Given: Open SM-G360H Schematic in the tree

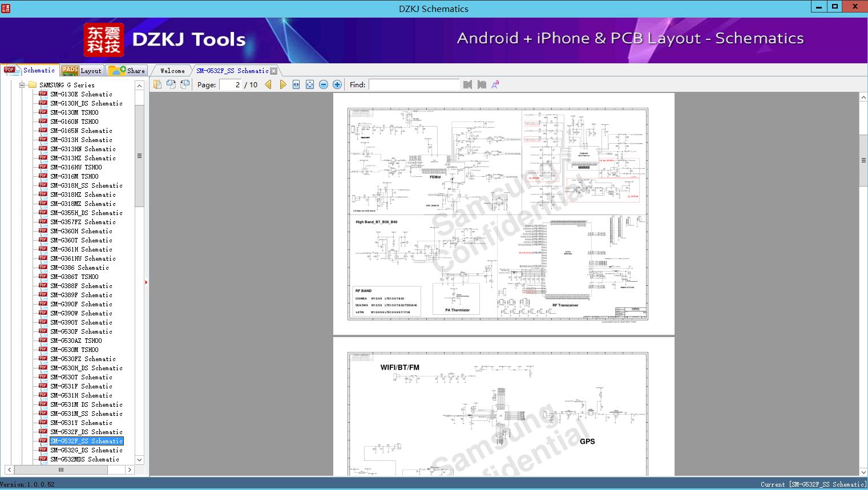Looking at the screenshot, I should click(x=81, y=231).
